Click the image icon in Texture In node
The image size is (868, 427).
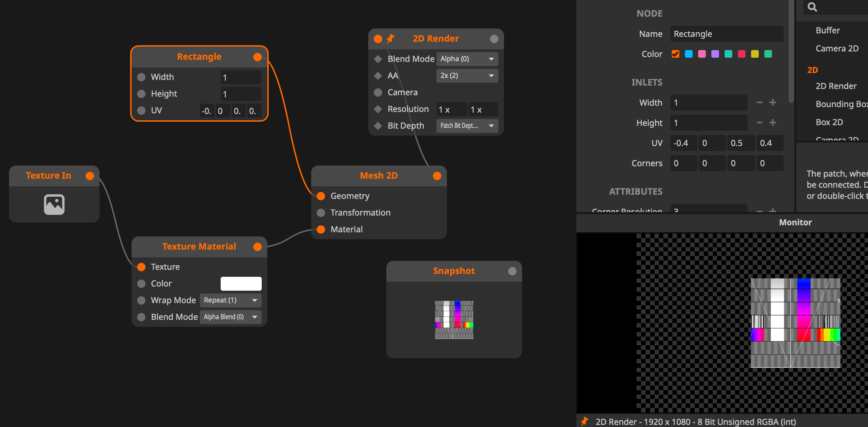[54, 204]
